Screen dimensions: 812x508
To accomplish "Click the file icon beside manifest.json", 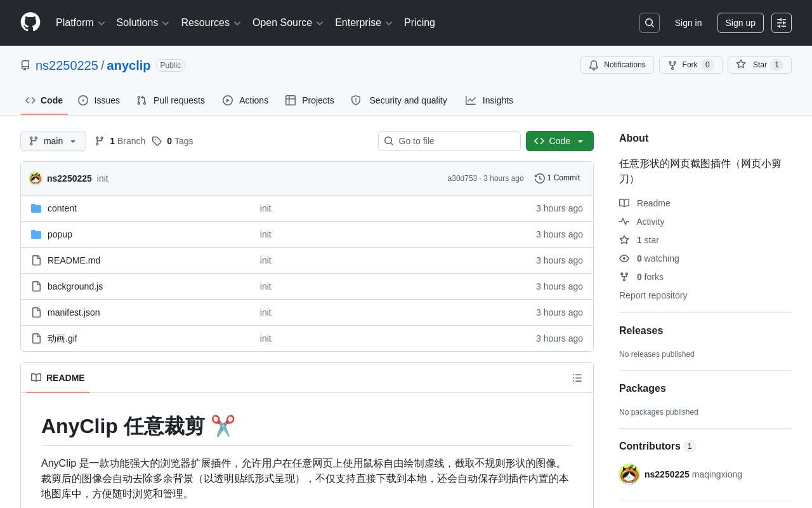I will (x=36, y=312).
